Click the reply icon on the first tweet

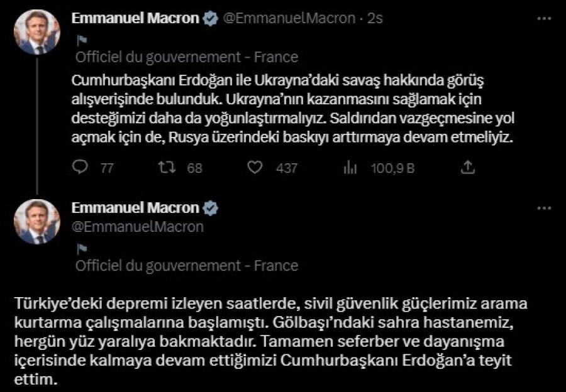click(80, 168)
